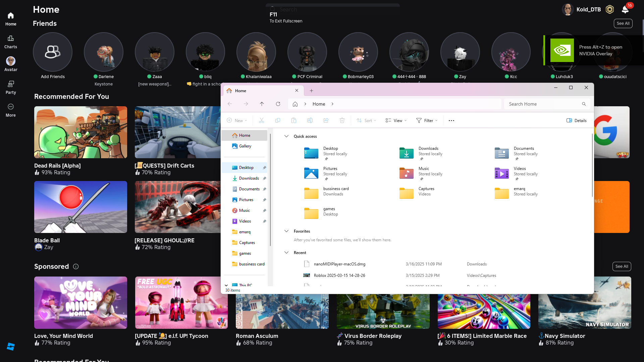Toggle the Details pane button

click(x=577, y=121)
